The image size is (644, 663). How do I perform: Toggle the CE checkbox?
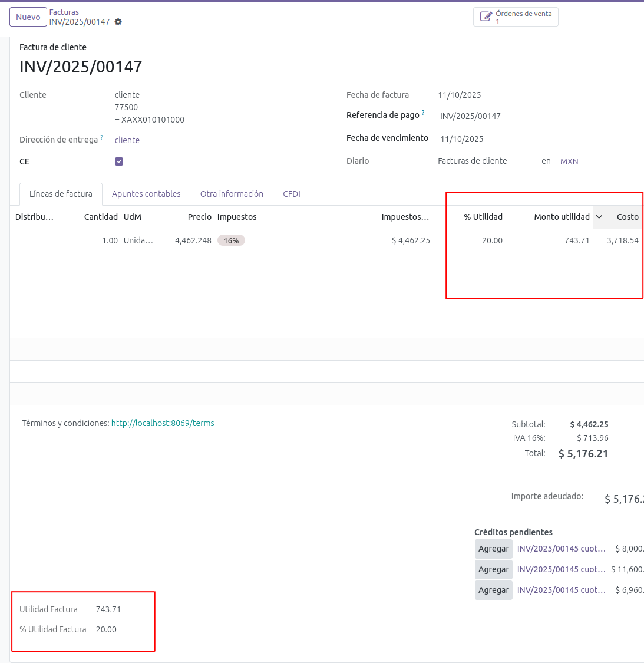(119, 161)
